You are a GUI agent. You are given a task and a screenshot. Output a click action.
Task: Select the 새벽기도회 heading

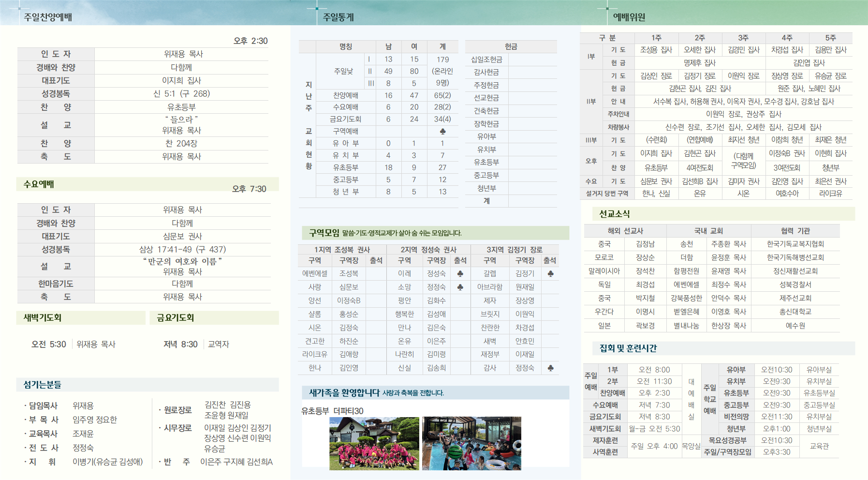coord(43,318)
